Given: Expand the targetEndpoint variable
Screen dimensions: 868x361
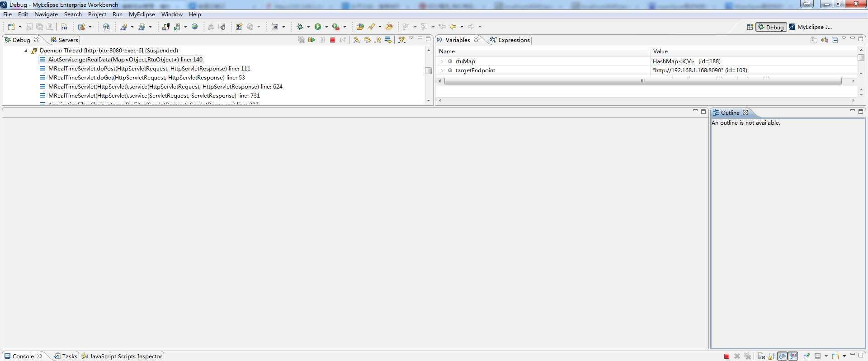Looking at the screenshot, I should (442, 70).
